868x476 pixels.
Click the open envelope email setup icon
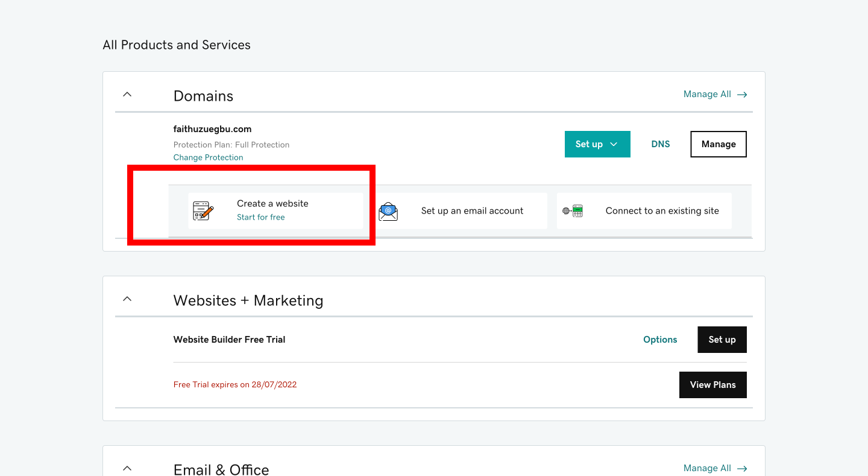[x=388, y=211]
